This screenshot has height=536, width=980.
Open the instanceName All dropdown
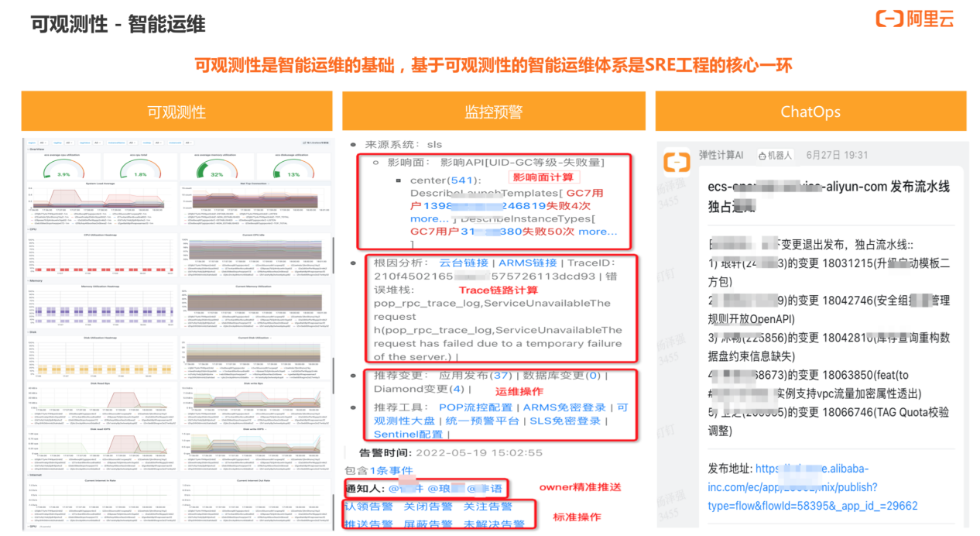(x=132, y=143)
